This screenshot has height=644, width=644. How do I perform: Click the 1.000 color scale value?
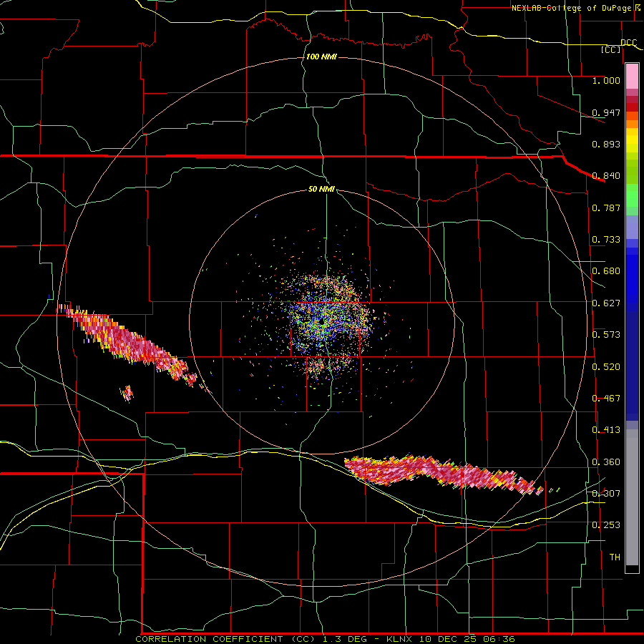[x=606, y=80]
